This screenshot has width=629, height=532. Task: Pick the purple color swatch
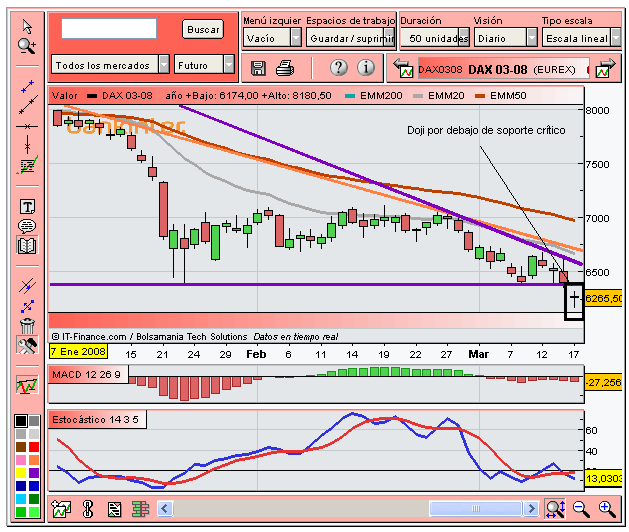point(34,473)
